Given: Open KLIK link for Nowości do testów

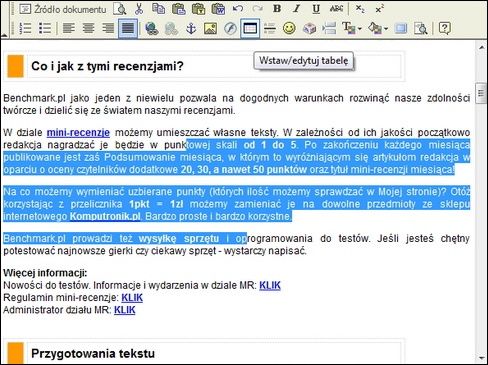Looking at the screenshot, I should (270, 285).
